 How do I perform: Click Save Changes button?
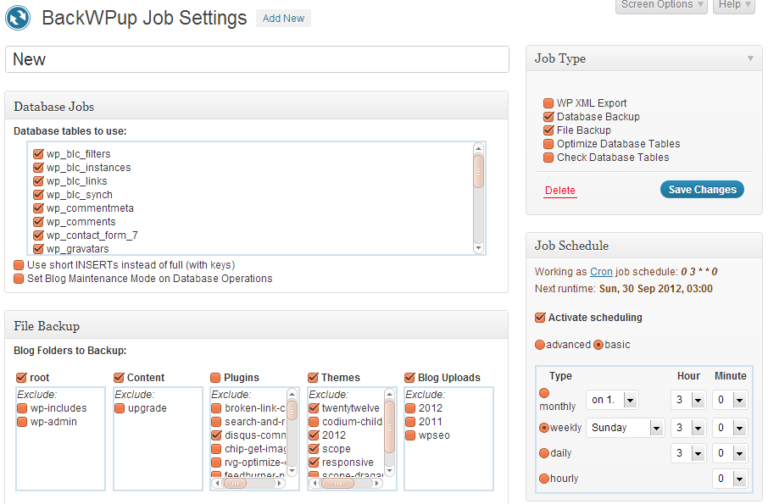(702, 189)
